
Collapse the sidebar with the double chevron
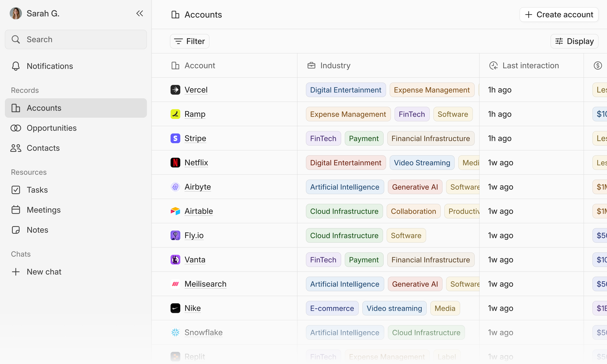(140, 13)
